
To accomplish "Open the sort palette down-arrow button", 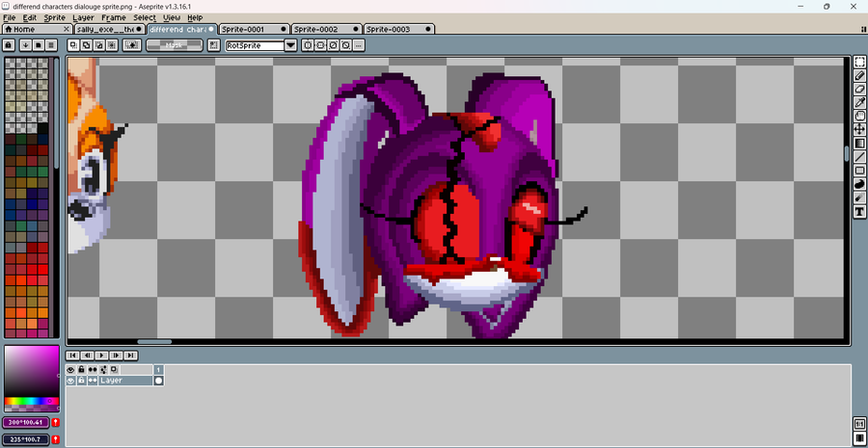I will [x=25, y=45].
